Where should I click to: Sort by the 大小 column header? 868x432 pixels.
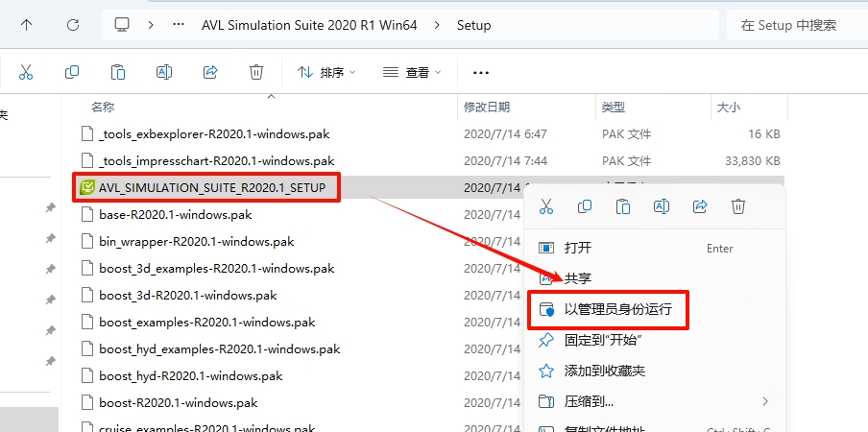click(729, 107)
